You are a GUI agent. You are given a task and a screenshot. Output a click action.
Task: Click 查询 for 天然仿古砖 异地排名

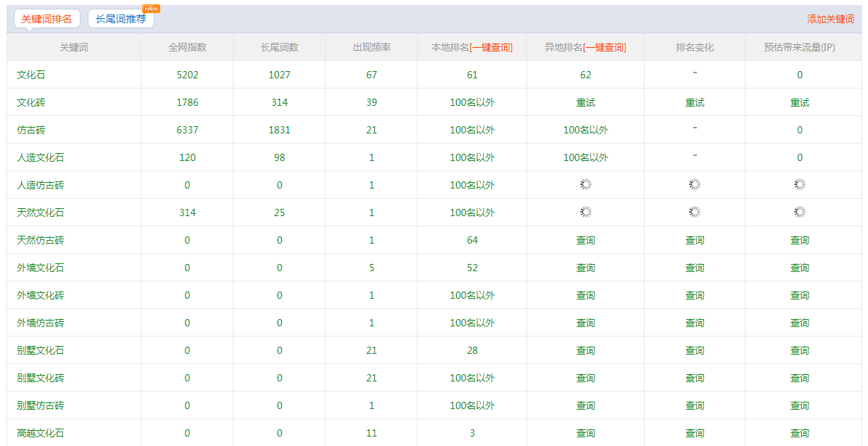click(x=585, y=240)
